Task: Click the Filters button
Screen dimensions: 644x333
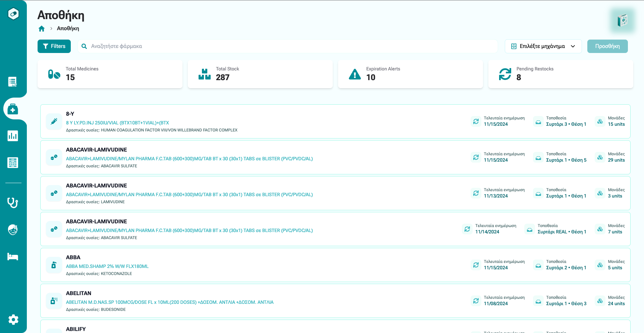Action: (x=54, y=46)
